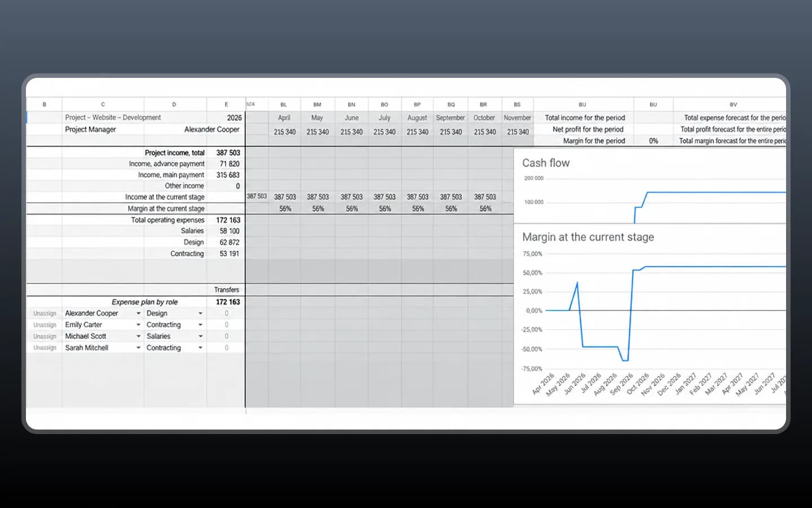Click the 'Unassign' label beside Alexander Cooper
The image size is (812, 508).
click(45, 313)
